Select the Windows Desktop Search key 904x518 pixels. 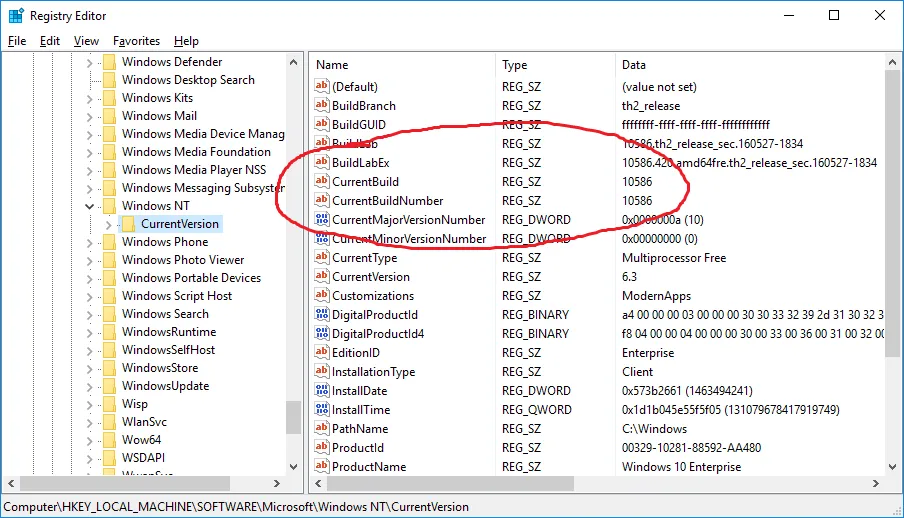pos(188,80)
